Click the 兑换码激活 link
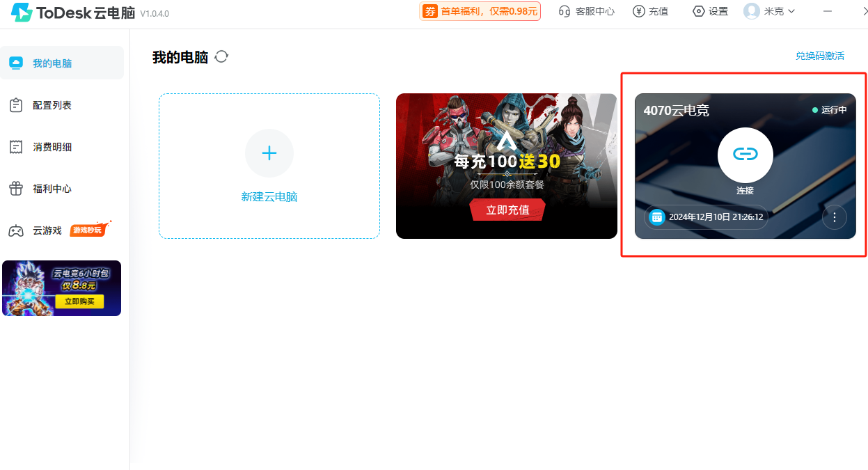Screen dimensions: 868x470 (820, 56)
